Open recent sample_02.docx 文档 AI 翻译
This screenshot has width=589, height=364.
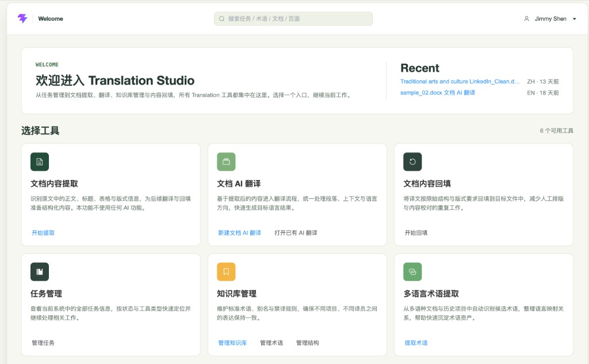[x=438, y=93]
